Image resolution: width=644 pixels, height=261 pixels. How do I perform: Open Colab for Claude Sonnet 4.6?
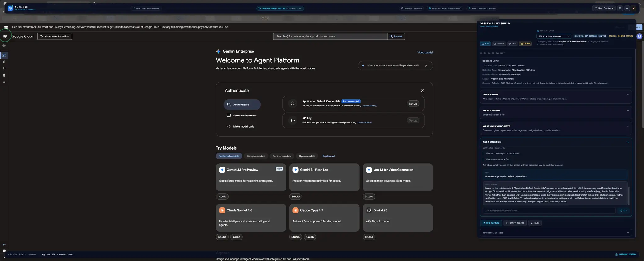(236, 237)
